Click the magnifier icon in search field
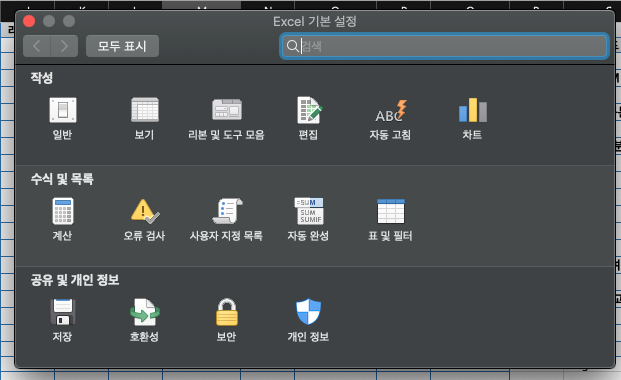This screenshot has height=380, width=621. (292, 46)
